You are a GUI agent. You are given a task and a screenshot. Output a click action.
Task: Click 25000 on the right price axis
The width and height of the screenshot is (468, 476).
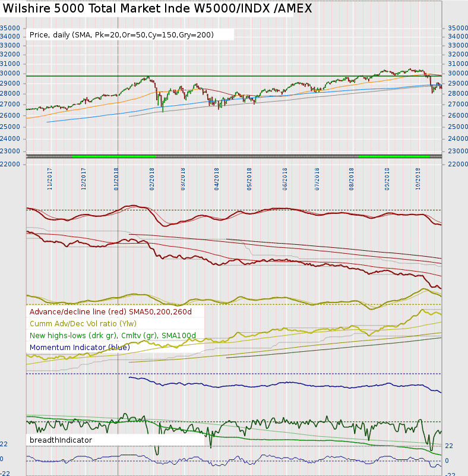point(458,127)
